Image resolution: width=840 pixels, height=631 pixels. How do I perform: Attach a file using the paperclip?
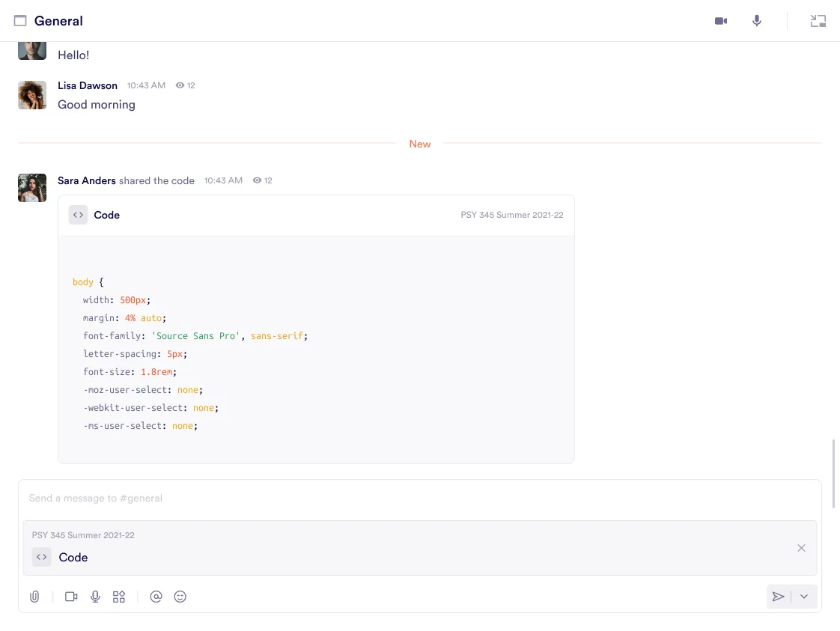click(x=34, y=597)
